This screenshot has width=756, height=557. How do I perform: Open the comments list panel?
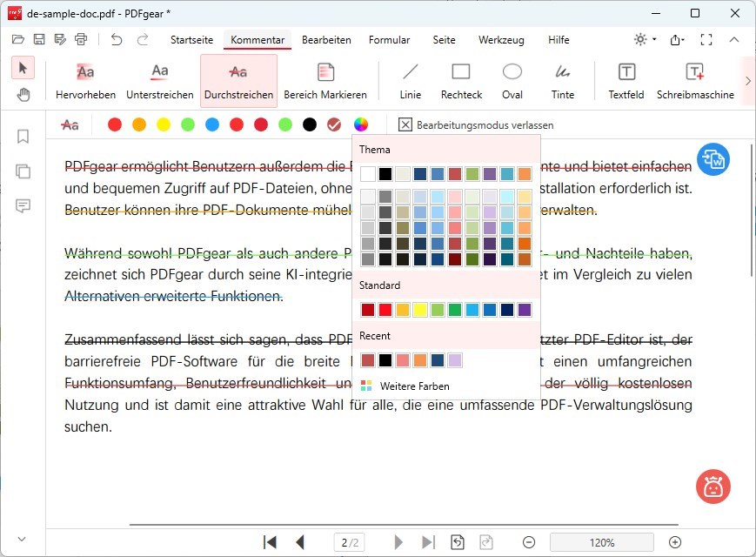click(23, 206)
